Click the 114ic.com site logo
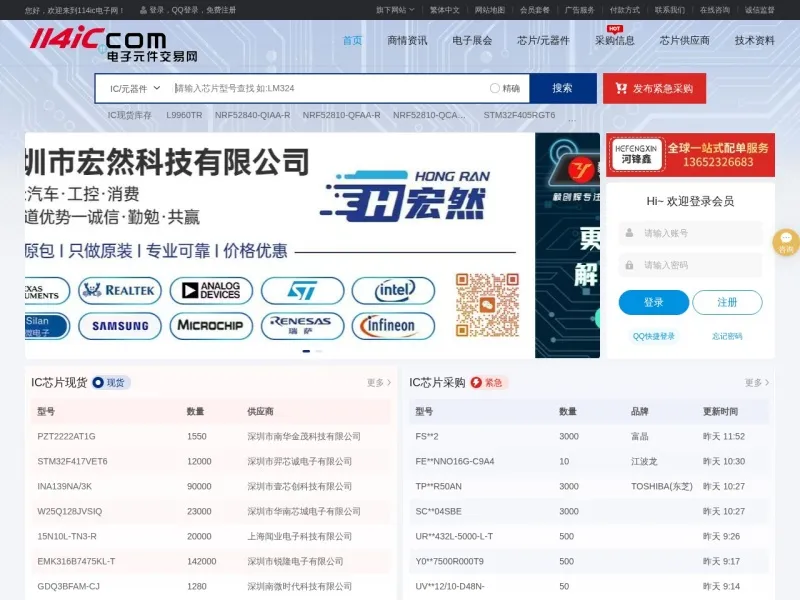The image size is (800, 600). 114,44
